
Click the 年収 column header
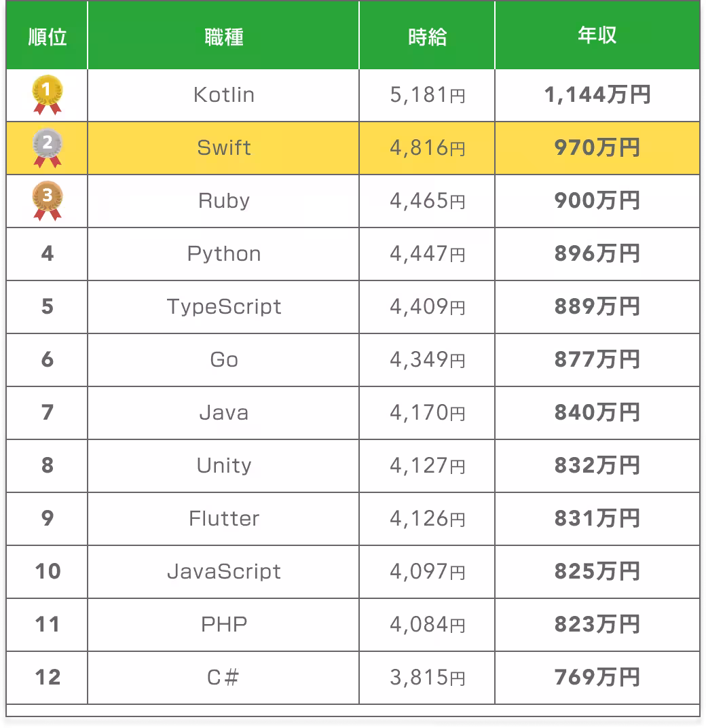pos(597,37)
